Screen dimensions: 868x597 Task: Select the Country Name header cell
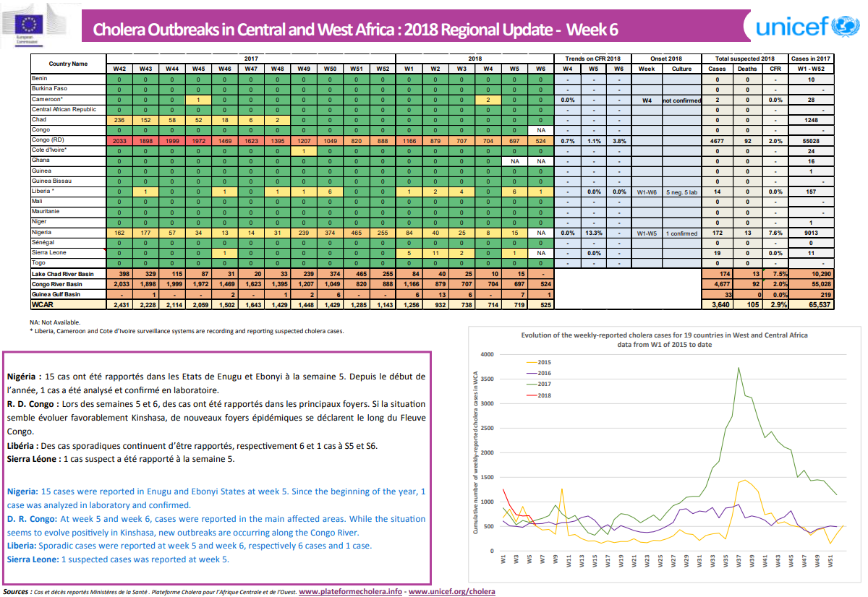click(68, 64)
